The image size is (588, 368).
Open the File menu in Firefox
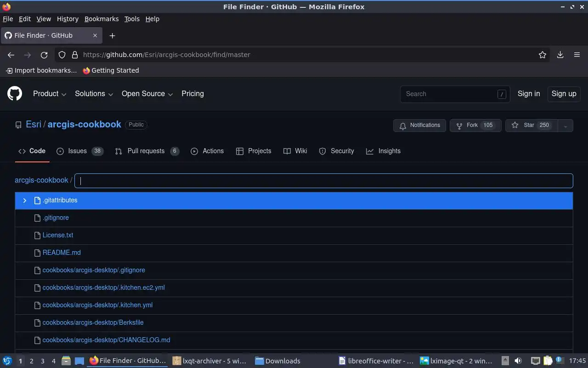coord(8,19)
